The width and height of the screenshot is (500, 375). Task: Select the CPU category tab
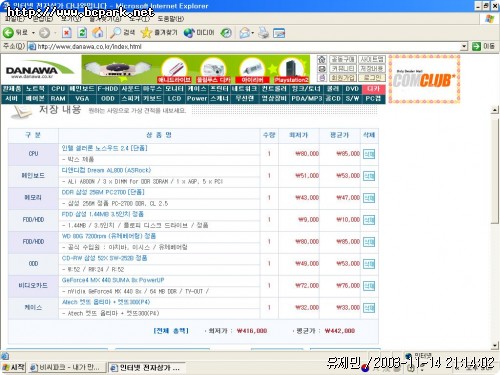(x=58, y=89)
